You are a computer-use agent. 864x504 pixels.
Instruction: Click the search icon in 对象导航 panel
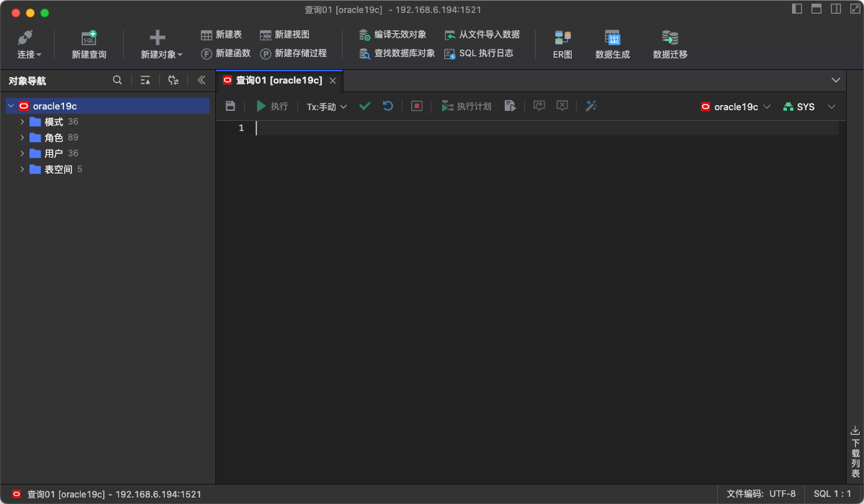coord(117,80)
